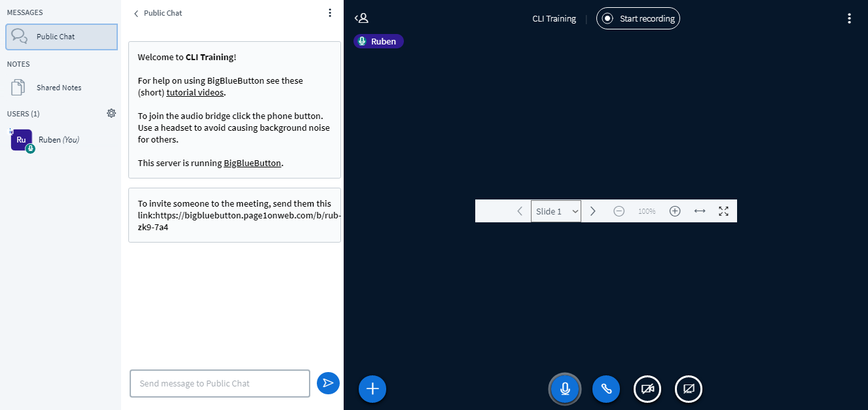Click the Ruben talking indicator badge

pyautogui.click(x=379, y=41)
